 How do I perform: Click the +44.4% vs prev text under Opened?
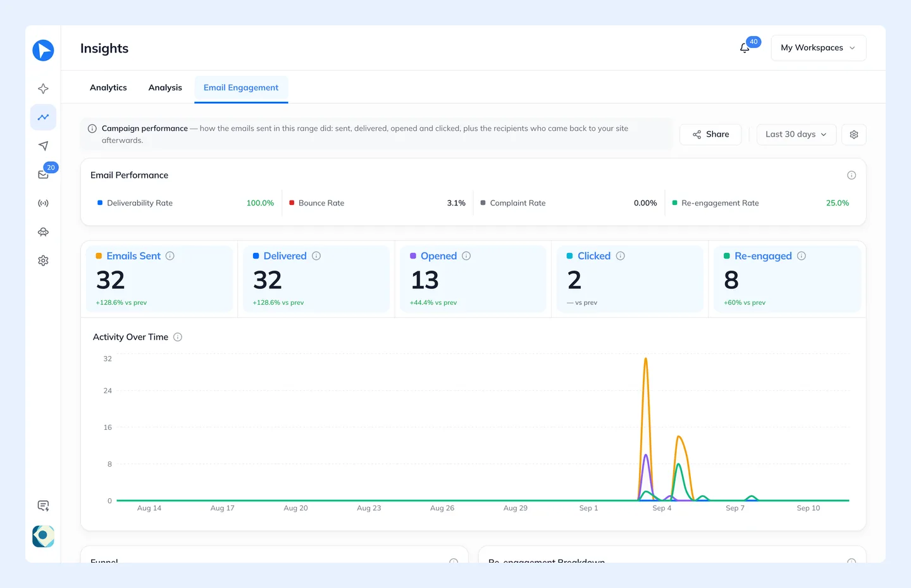(x=433, y=303)
